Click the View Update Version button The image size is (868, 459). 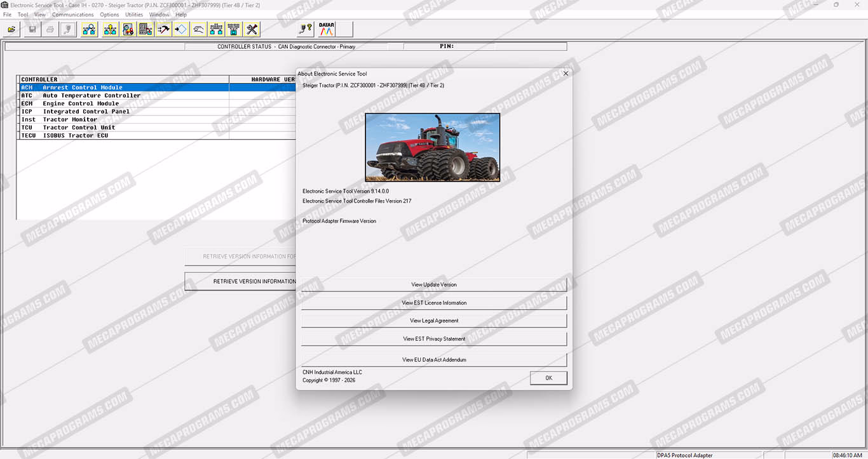click(x=434, y=285)
